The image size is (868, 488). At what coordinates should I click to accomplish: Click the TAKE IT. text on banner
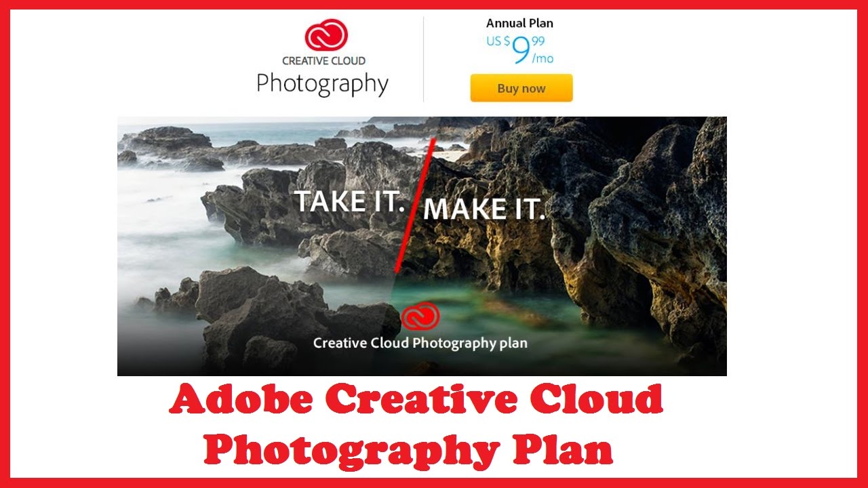349,201
